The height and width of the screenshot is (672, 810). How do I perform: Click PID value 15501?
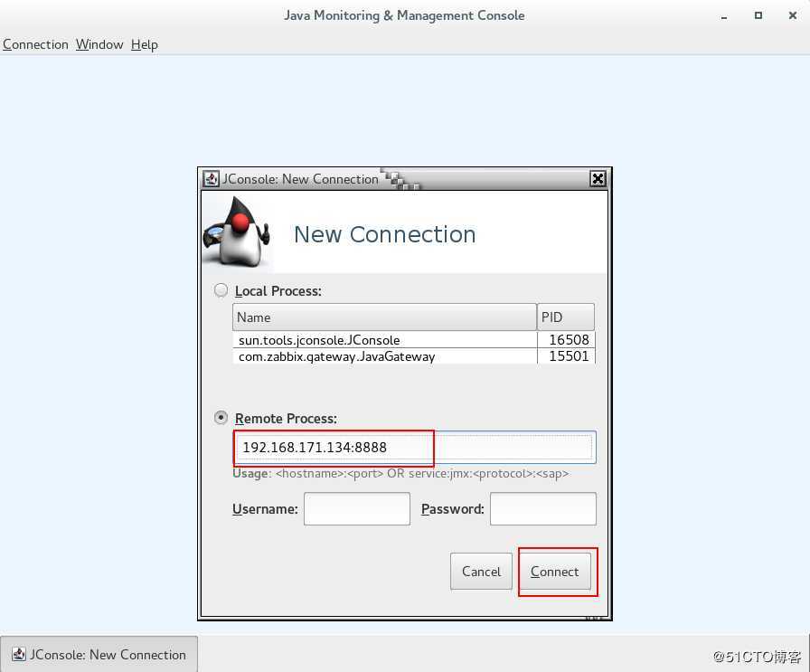coord(569,356)
